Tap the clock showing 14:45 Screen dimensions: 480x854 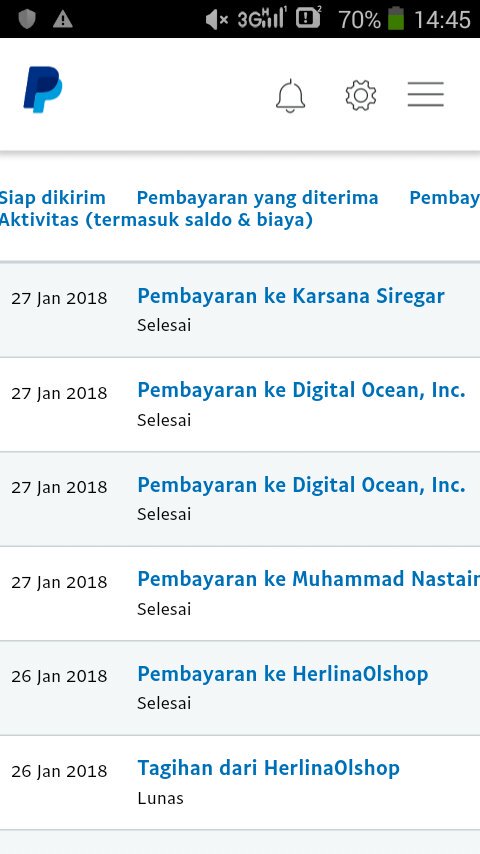pyautogui.click(x=442, y=20)
